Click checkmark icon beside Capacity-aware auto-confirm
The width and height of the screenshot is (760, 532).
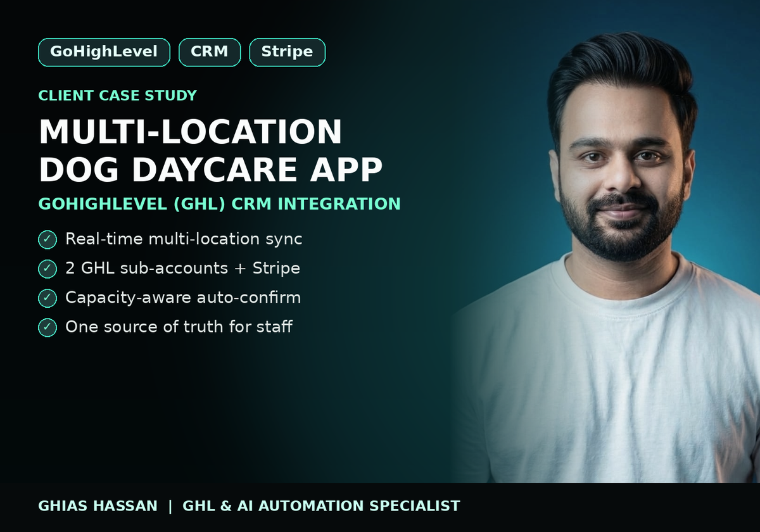point(47,298)
